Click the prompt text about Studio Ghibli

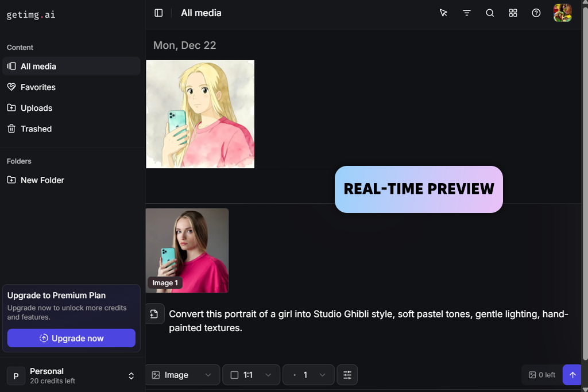click(x=369, y=321)
